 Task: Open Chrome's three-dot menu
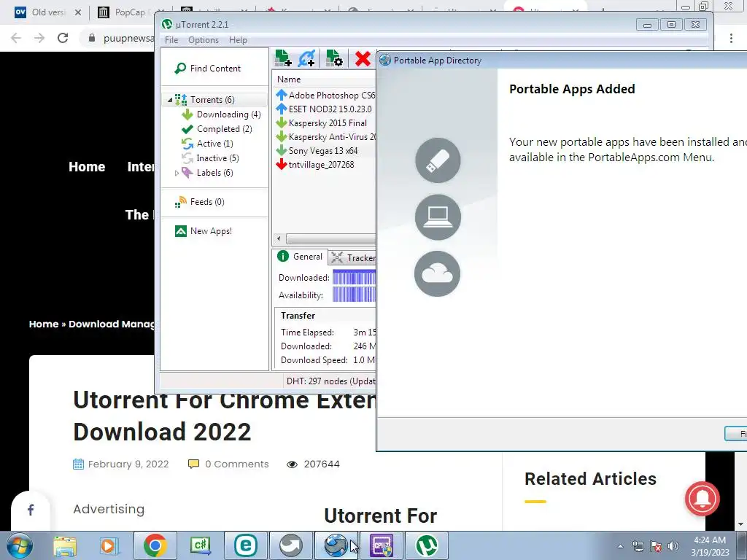coord(731,38)
